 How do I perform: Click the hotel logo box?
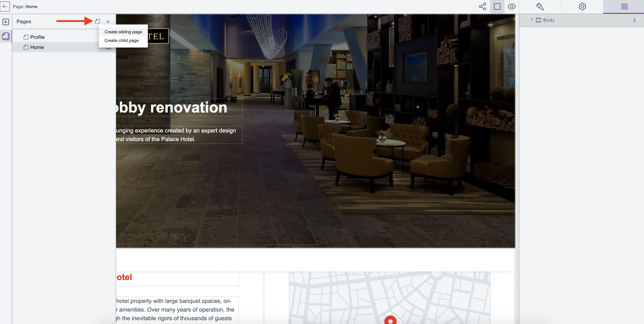click(158, 36)
